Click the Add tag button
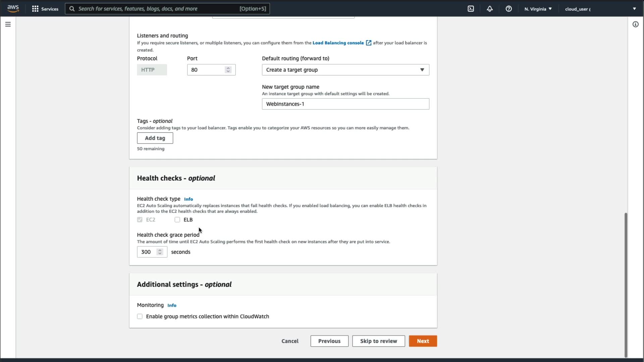The height and width of the screenshot is (362, 644). (x=155, y=138)
